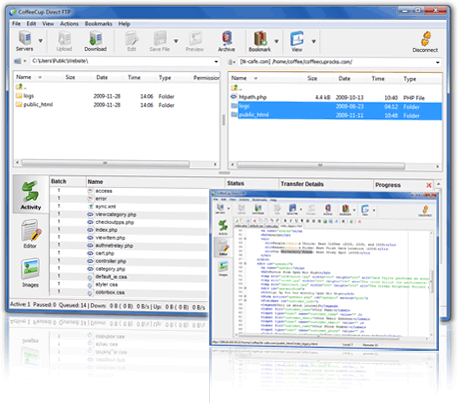
Task: Open the local drive selector arrow
Action: [25, 61]
